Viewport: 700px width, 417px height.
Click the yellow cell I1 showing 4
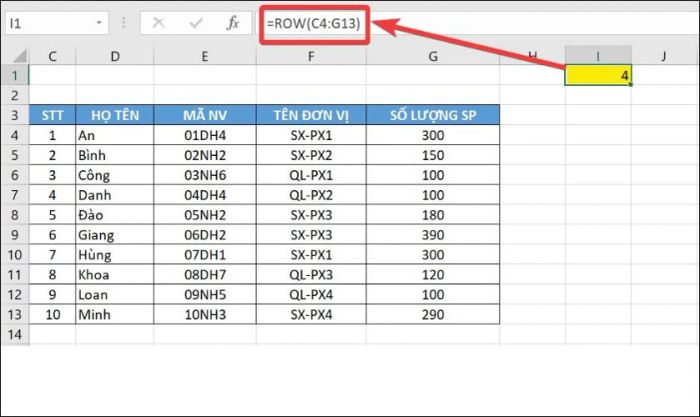tap(598, 75)
